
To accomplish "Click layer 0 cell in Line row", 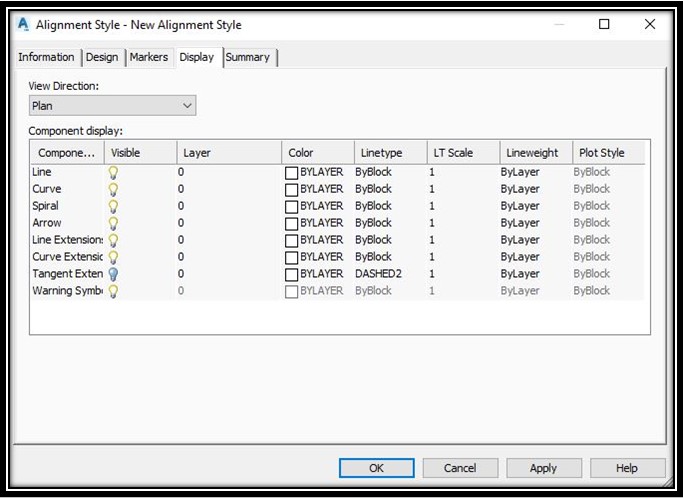I will 181,172.
